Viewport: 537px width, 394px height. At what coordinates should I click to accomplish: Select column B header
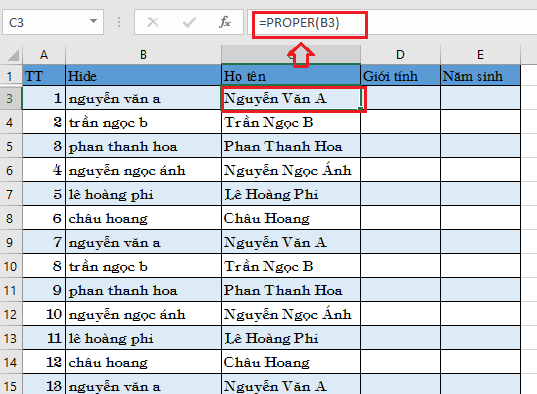click(x=143, y=55)
